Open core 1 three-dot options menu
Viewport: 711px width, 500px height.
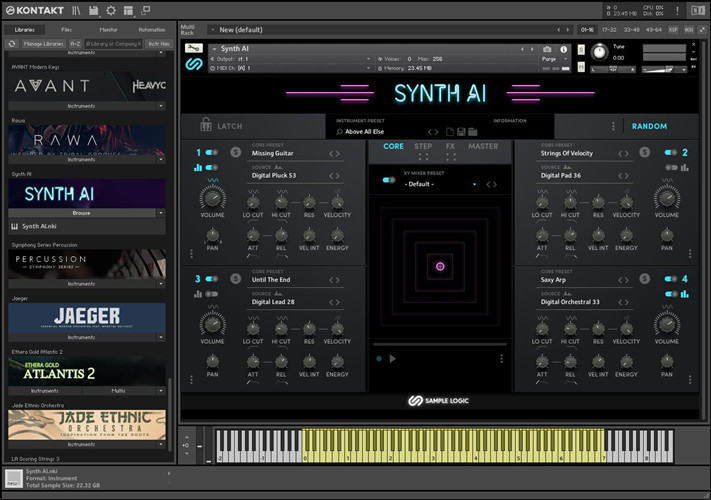coord(193,253)
